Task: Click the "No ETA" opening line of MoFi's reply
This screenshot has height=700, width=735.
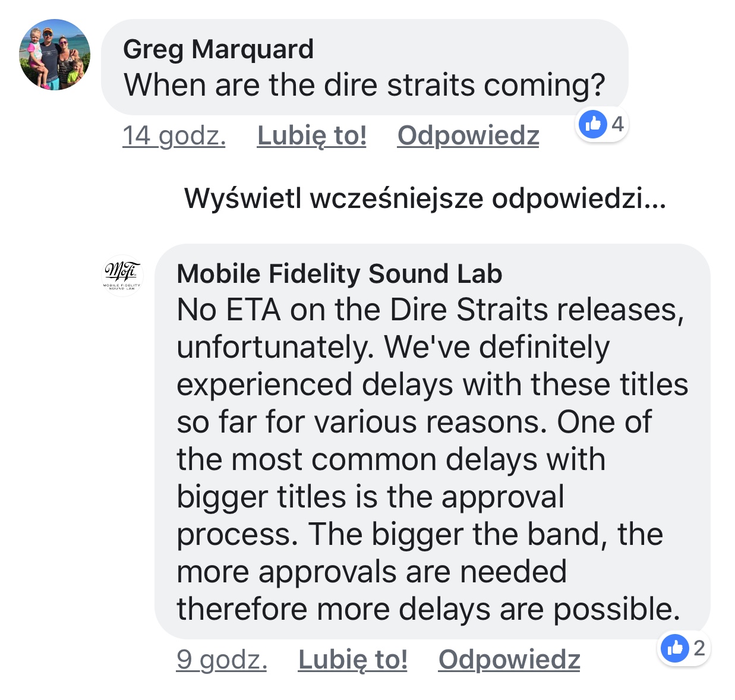Action: coord(430,310)
